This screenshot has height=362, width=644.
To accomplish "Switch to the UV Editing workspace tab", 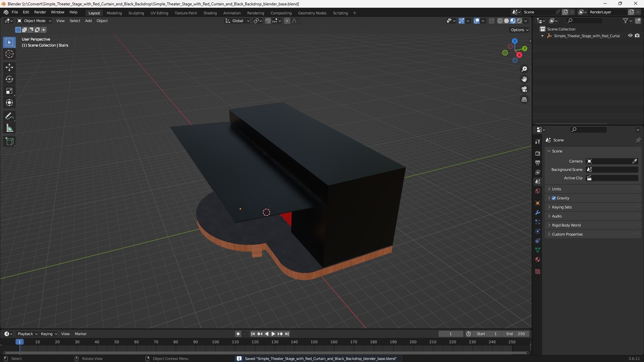I will (x=159, y=13).
